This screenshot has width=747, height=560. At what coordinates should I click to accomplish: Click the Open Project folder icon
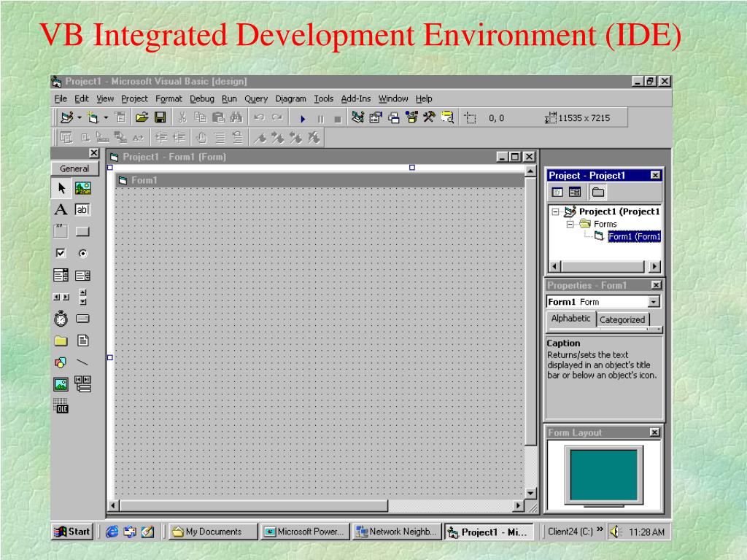[142, 117]
